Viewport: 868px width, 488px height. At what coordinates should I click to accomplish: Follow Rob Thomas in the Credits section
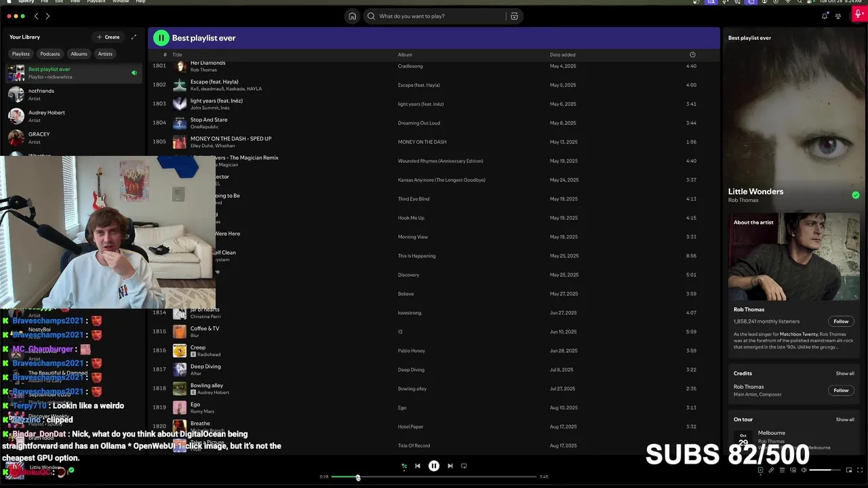pyautogui.click(x=841, y=390)
